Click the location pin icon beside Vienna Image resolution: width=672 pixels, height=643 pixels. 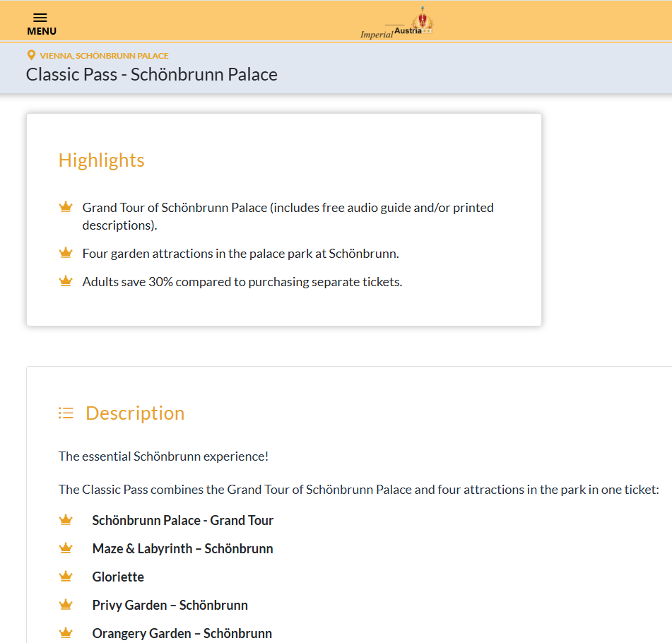click(x=31, y=55)
